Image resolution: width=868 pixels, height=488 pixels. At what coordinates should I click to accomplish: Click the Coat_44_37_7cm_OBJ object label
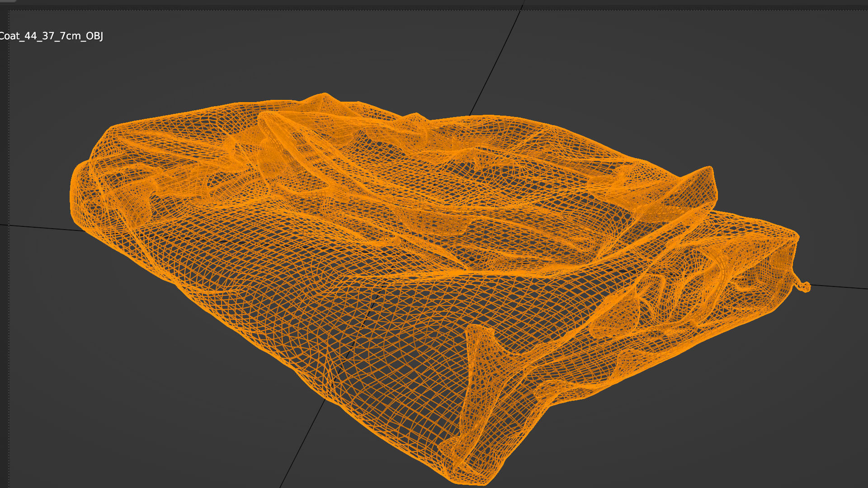tap(51, 36)
